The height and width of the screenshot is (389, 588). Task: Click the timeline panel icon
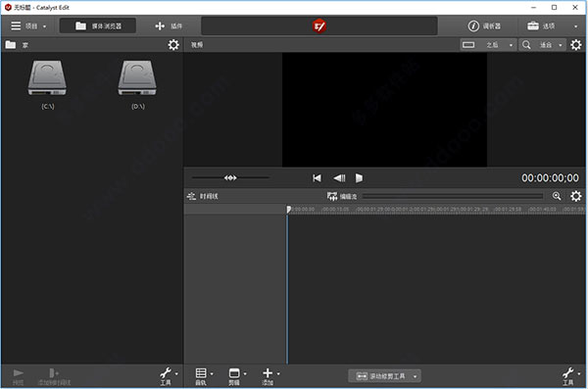tap(191, 196)
